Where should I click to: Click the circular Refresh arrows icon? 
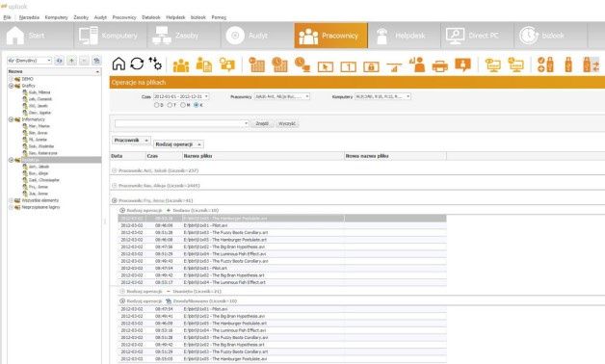(x=137, y=64)
